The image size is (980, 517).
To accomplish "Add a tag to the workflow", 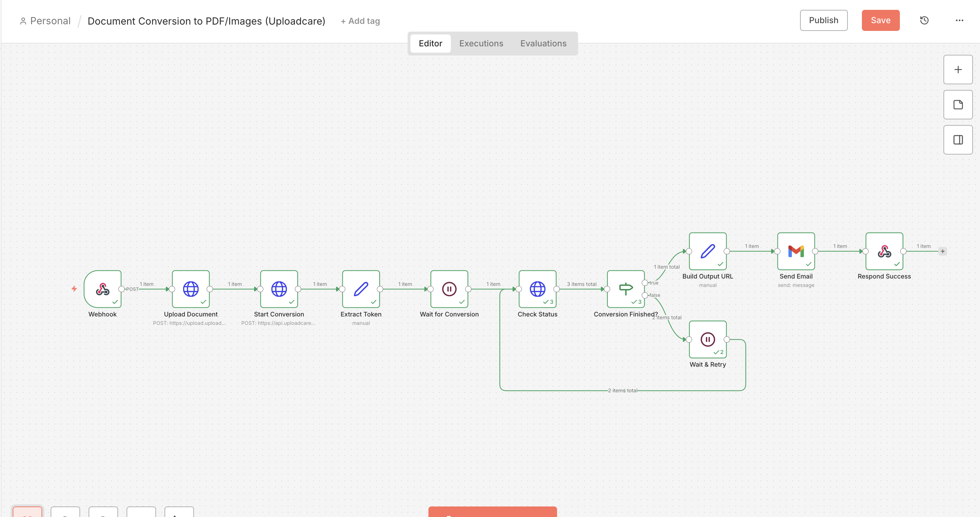I will 360,21.
